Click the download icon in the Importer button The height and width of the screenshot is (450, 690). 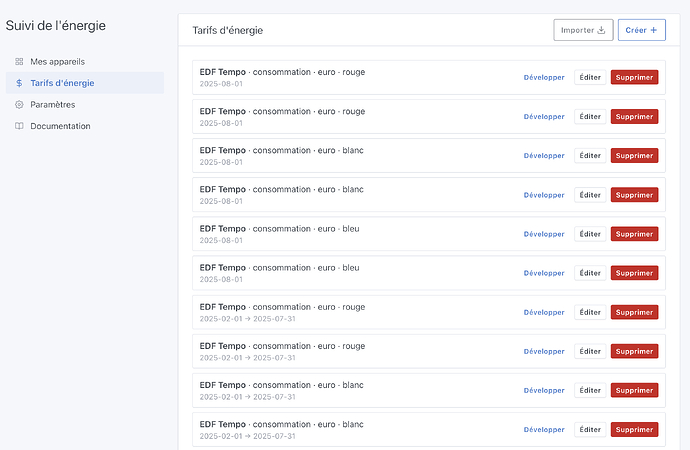601,30
